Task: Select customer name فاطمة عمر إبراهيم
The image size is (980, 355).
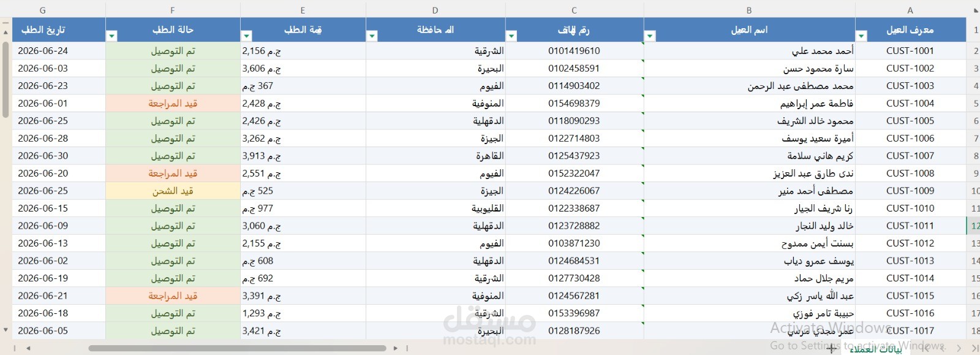Action: point(749,103)
